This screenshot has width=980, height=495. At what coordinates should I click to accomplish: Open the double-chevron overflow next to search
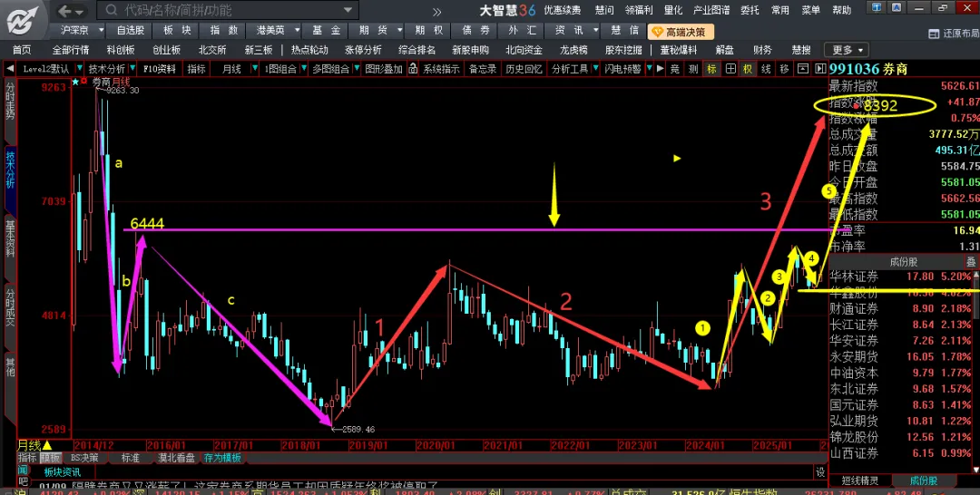coord(436,11)
